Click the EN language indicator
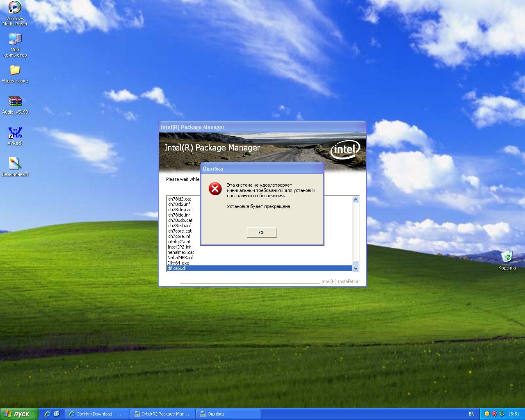 pyautogui.click(x=472, y=414)
